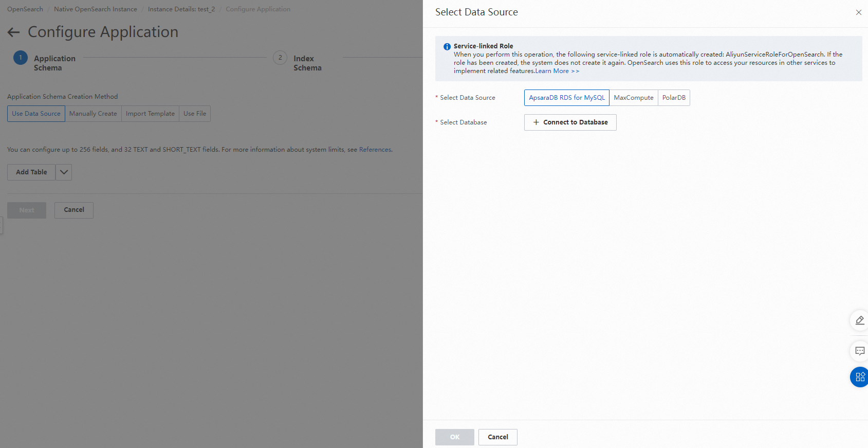
Task: Click the OK button in the panel
Action: click(x=455, y=437)
